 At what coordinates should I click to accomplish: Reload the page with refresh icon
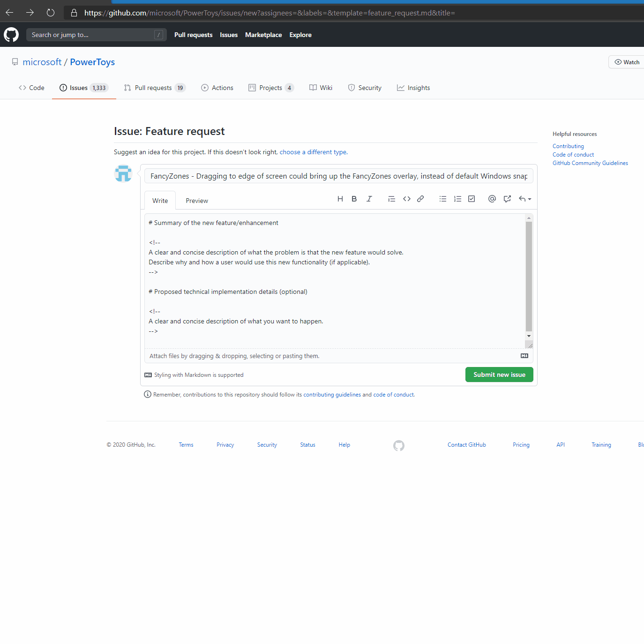(51, 13)
